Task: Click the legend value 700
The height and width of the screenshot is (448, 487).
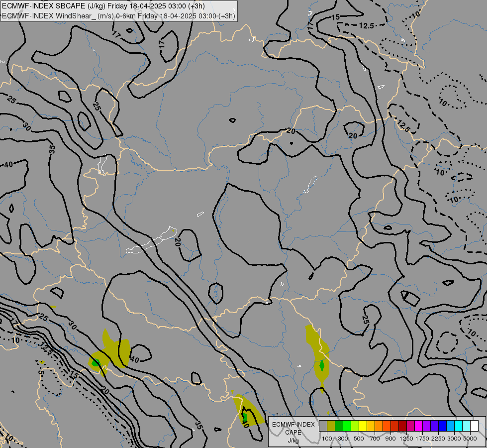Action: click(x=375, y=439)
